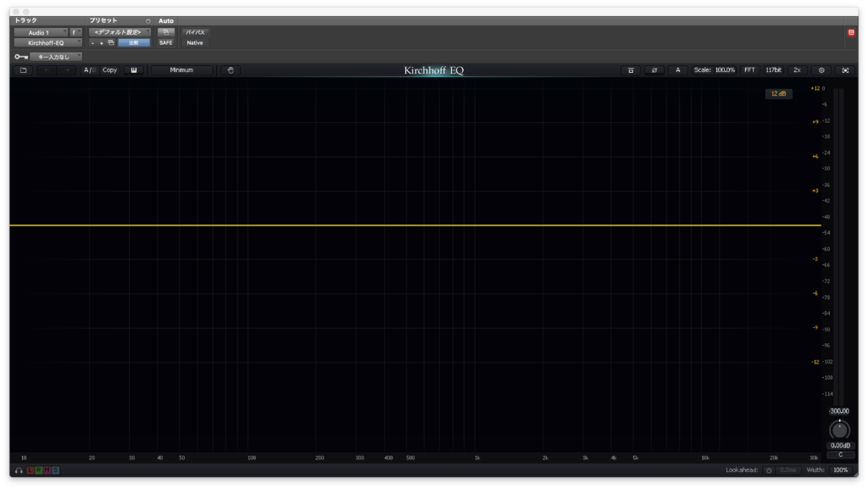Click the +6 gain scale label
Image resolution: width=868 pixels, height=489 pixels.
pyautogui.click(x=815, y=157)
